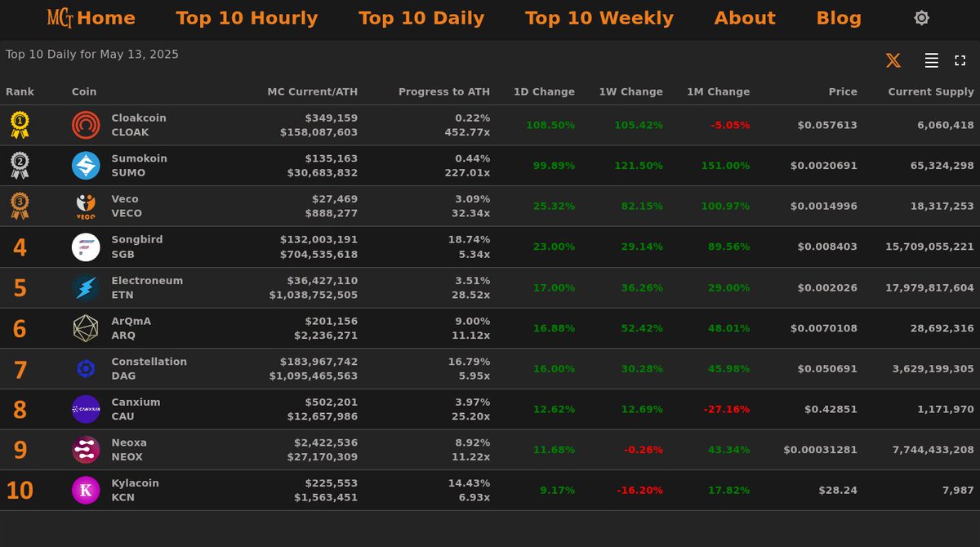Visit the About page
Image resolution: width=980 pixels, height=547 pixels.
click(744, 17)
